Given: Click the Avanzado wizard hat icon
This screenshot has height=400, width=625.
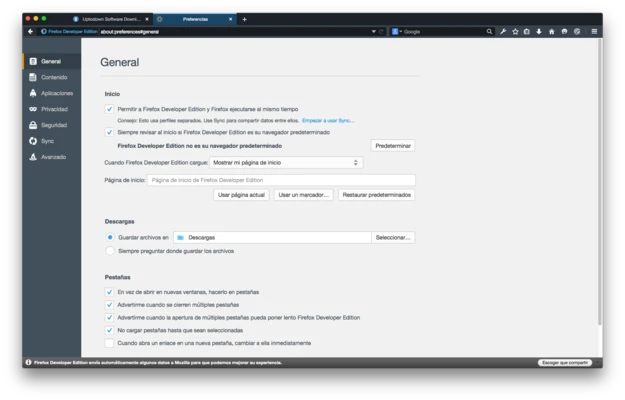Looking at the screenshot, I should pos(33,157).
